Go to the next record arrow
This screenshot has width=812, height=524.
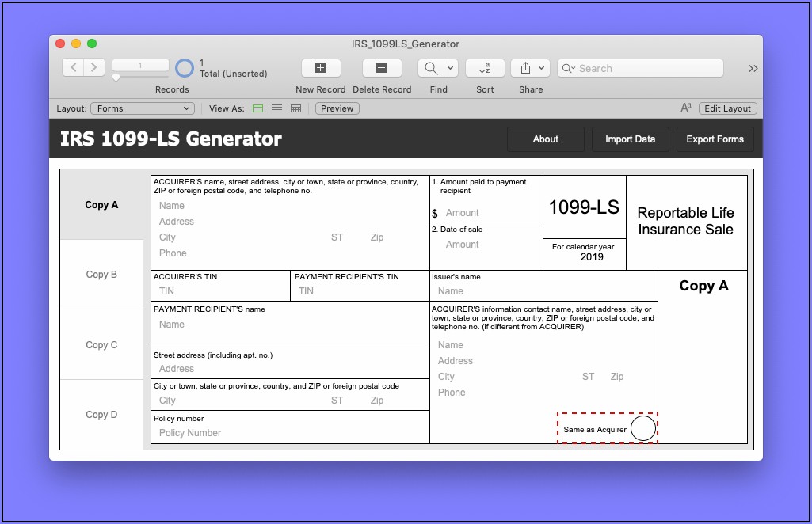click(x=94, y=68)
